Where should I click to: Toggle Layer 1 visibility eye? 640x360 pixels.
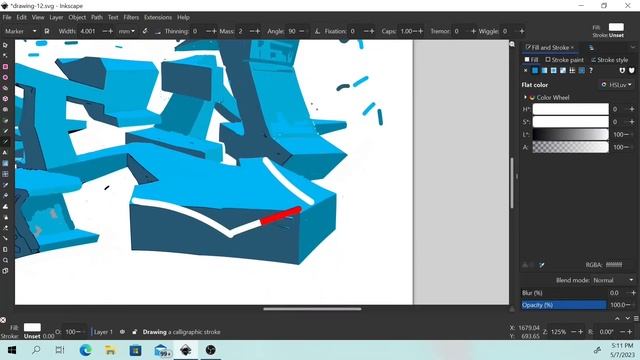122,332
